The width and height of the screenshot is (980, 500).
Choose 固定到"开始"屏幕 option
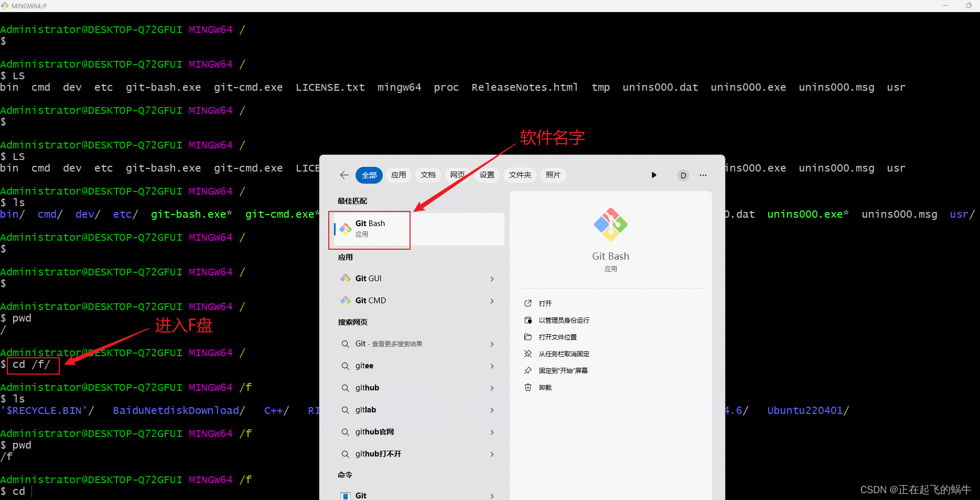tap(563, 371)
